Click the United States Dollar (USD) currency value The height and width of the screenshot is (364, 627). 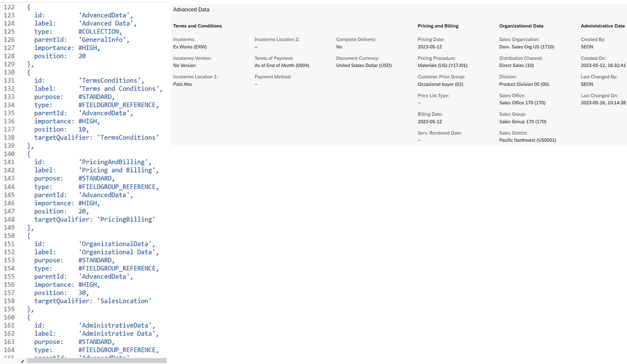point(363,65)
